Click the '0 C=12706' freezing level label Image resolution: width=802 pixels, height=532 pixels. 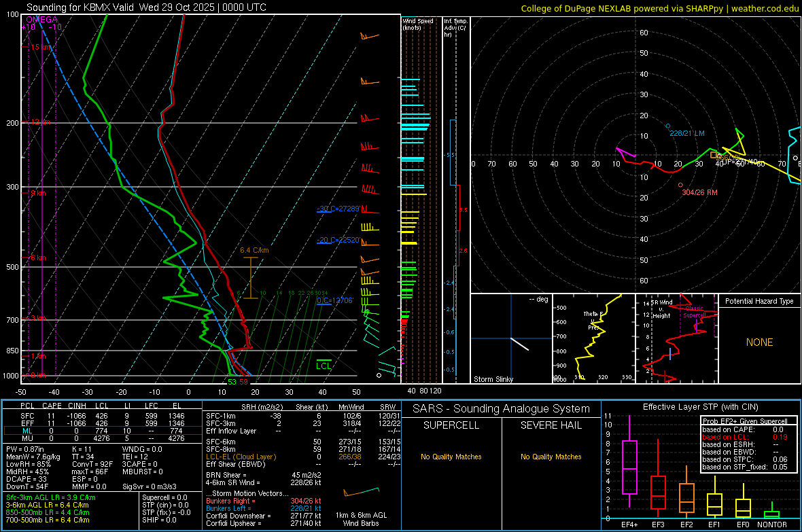335,300
